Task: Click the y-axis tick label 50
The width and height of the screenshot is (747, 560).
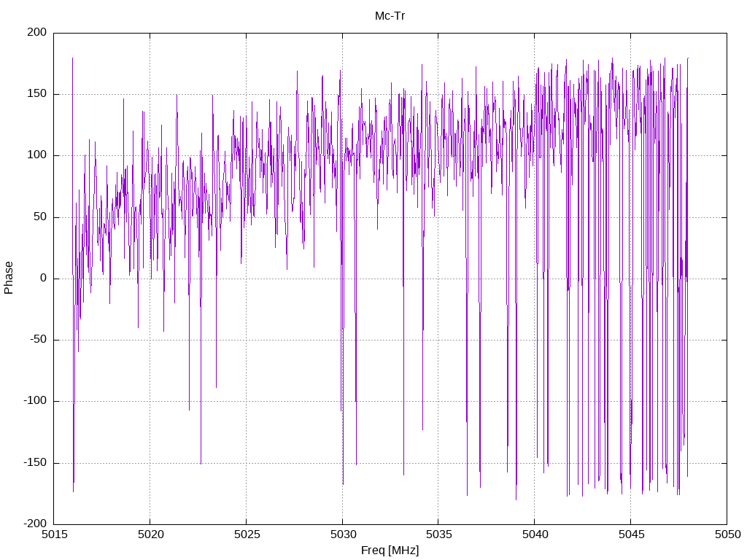Action: tap(41, 217)
